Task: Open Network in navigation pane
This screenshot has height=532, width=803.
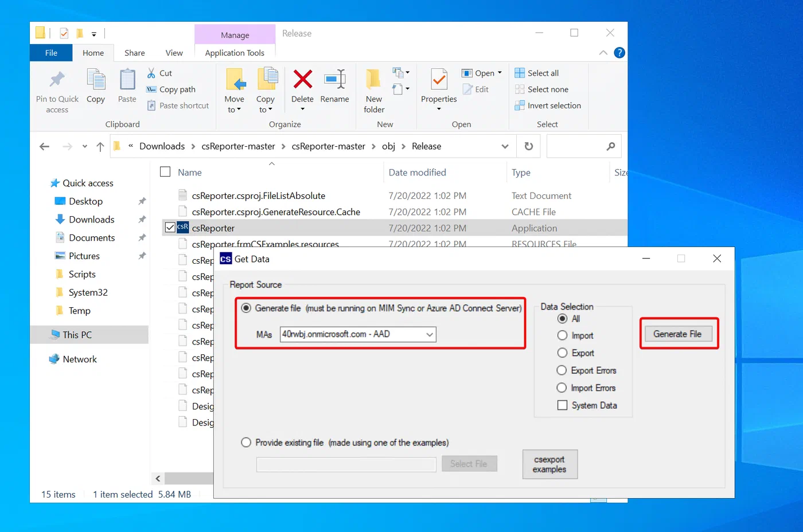Action: pyautogui.click(x=73, y=359)
